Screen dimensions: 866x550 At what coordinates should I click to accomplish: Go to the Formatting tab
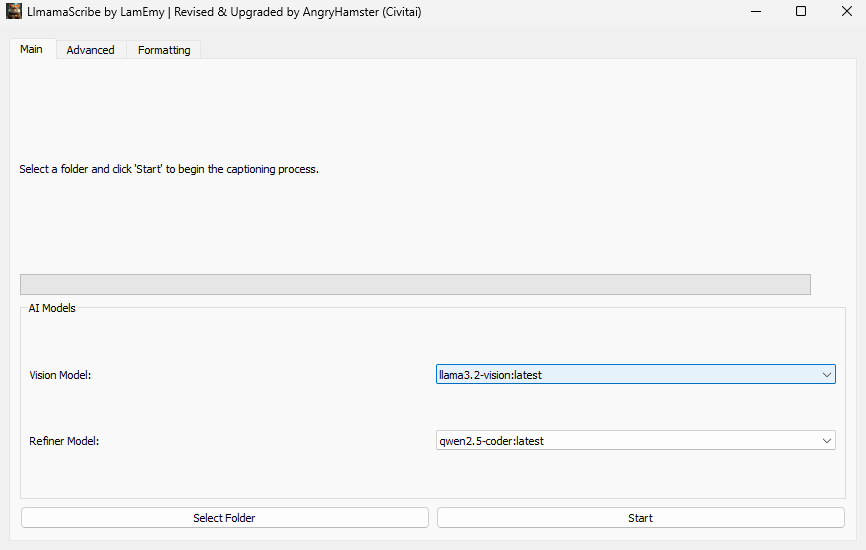(164, 50)
